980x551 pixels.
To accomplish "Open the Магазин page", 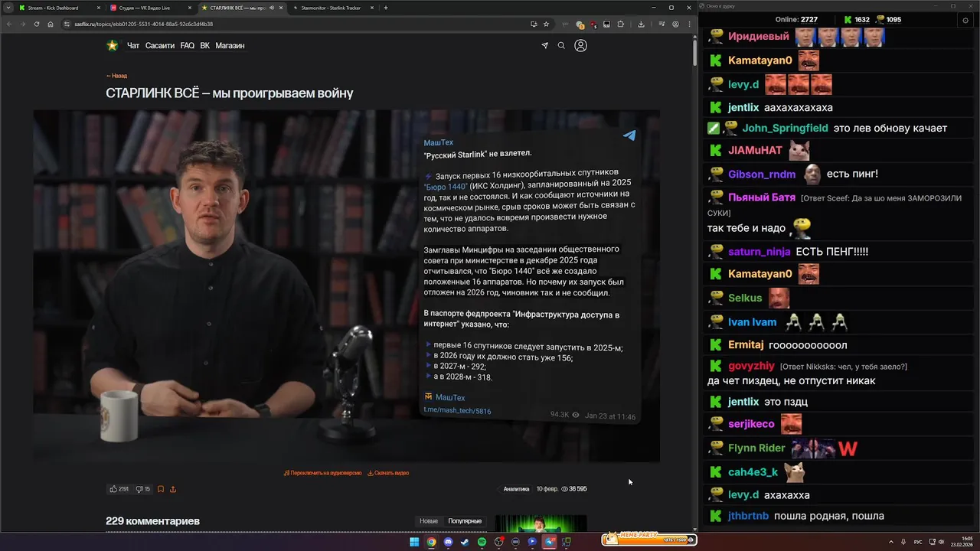I will click(230, 46).
